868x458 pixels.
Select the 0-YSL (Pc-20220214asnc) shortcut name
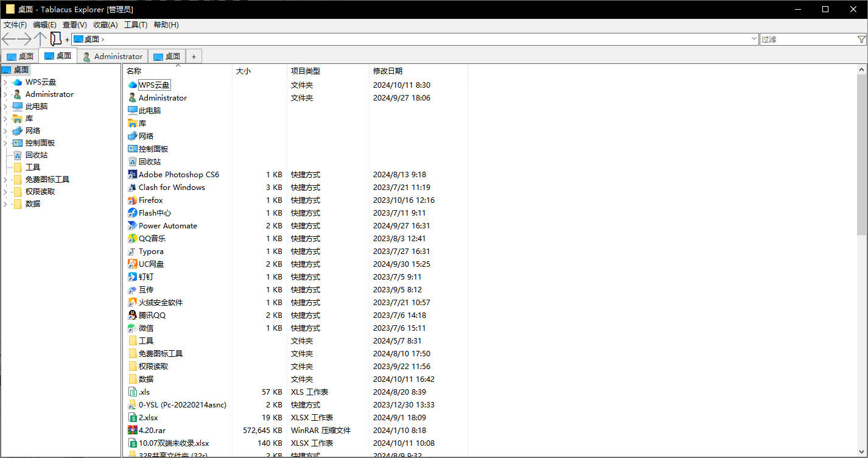(x=183, y=405)
